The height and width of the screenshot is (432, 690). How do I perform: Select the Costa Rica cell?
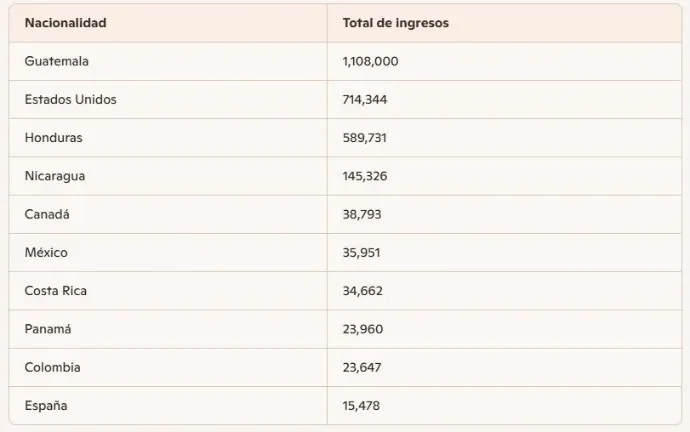55,291
